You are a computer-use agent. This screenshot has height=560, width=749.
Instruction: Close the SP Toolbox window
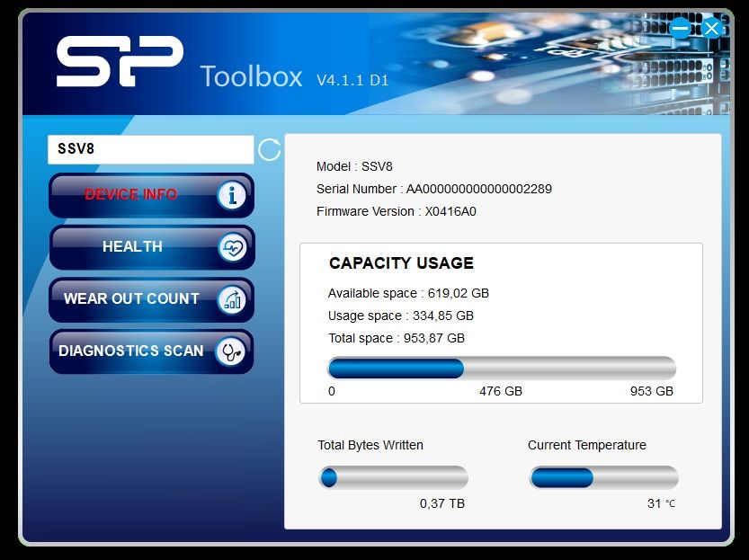coord(712,28)
